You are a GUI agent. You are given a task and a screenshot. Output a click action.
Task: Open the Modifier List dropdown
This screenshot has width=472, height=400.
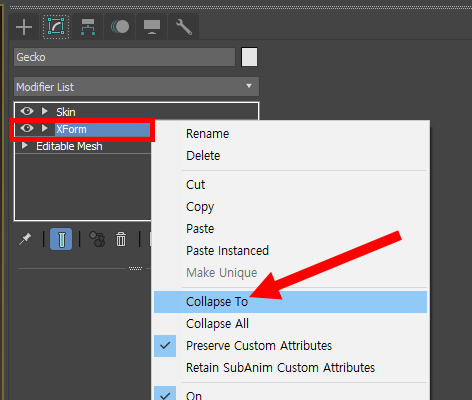pos(136,87)
